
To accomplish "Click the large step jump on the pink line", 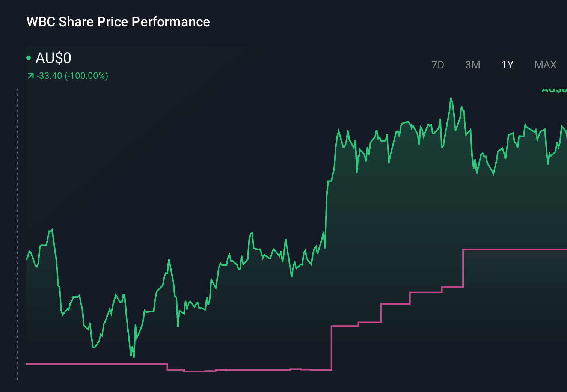I will pos(331,345).
